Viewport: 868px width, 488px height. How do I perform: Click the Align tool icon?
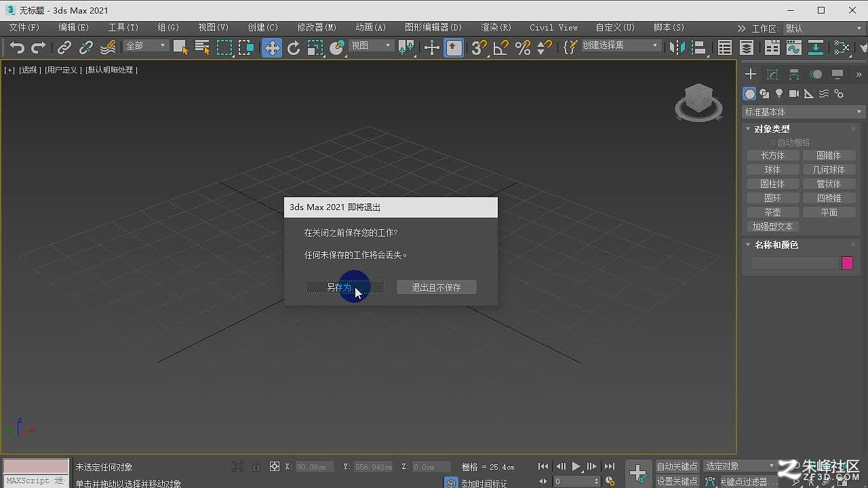(x=698, y=47)
